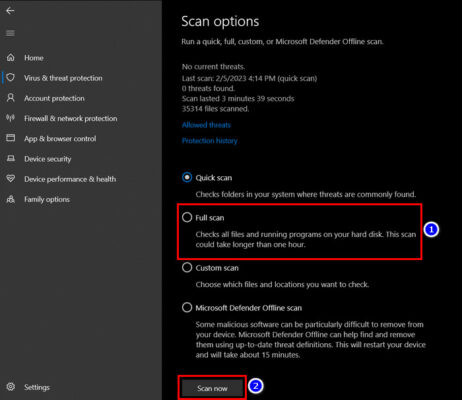Click the App & browser control window icon
This screenshot has width=462, height=400.
pos(11,138)
